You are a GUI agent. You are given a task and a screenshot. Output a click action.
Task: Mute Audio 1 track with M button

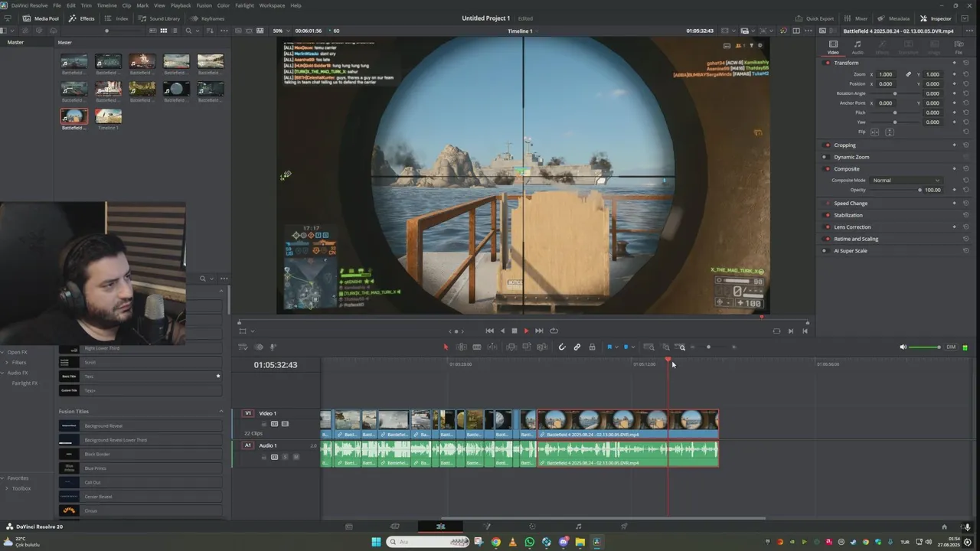(x=296, y=457)
